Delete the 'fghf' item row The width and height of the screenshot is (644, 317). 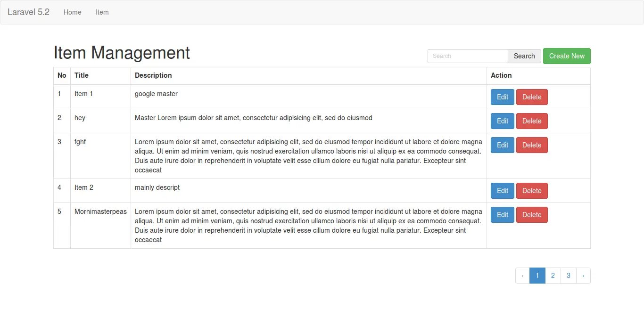pos(532,145)
